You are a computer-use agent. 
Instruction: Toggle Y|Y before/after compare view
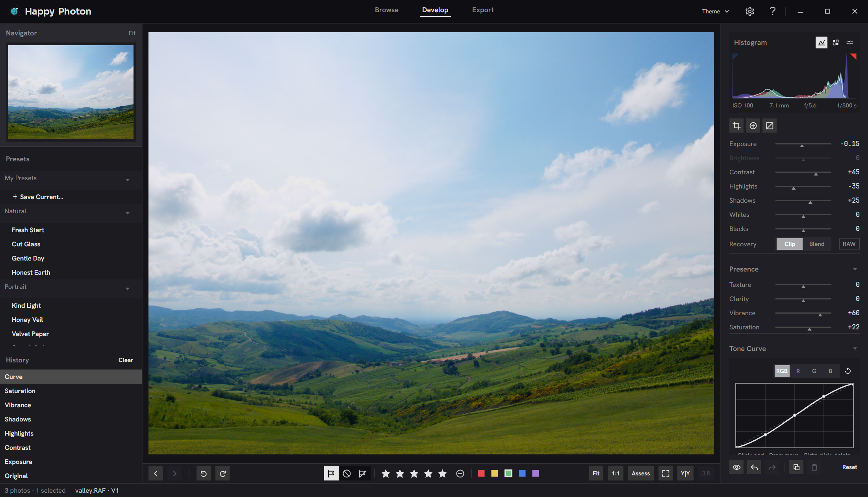pyautogui.click(x=685, y=473)
